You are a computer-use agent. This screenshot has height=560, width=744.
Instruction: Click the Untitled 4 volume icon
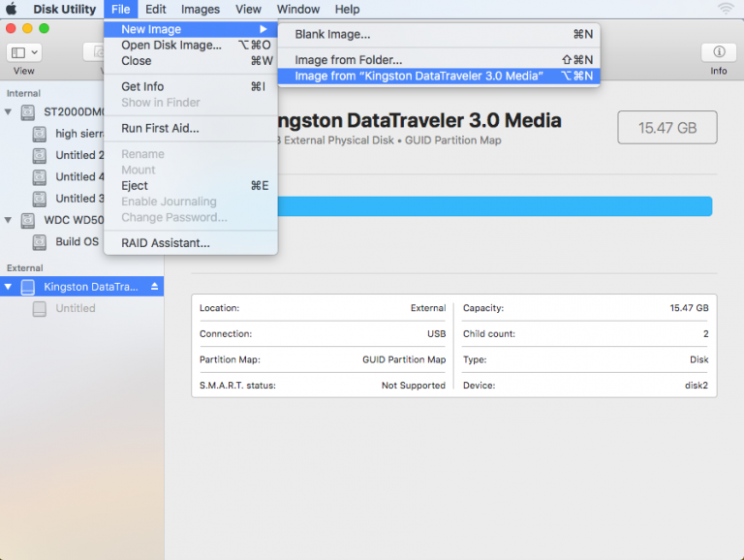tap(40, 177)
